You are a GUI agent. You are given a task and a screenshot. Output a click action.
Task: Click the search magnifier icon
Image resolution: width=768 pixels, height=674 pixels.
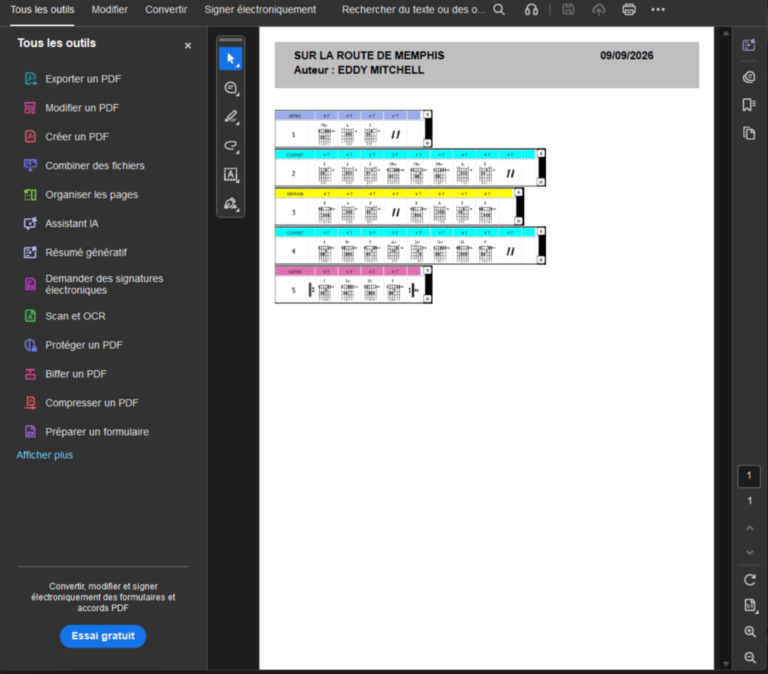pos(499,9)
